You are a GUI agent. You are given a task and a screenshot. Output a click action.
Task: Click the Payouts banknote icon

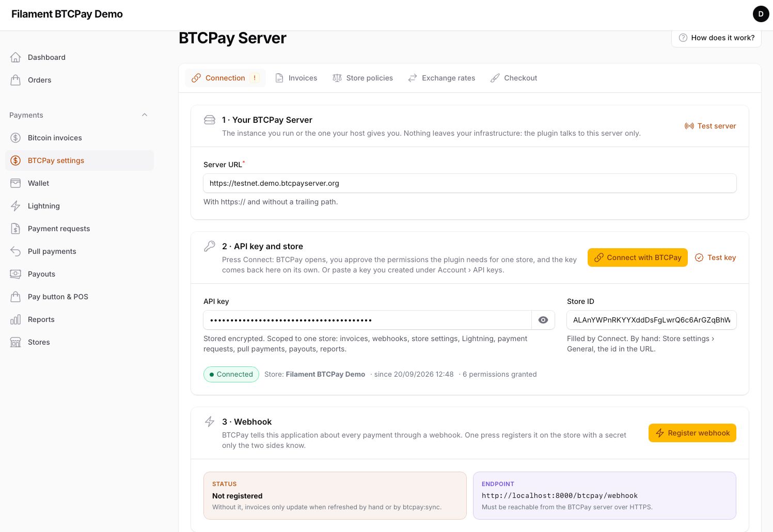[x=15, y=274]
